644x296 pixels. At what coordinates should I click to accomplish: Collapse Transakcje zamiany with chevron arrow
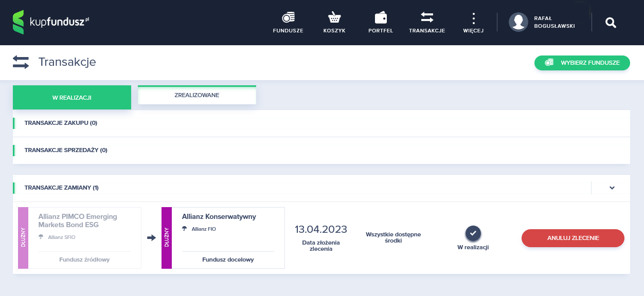[612, 188]
